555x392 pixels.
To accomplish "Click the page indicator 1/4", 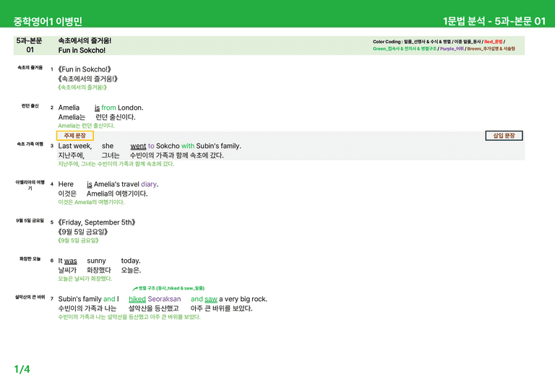I will [22, 369].
